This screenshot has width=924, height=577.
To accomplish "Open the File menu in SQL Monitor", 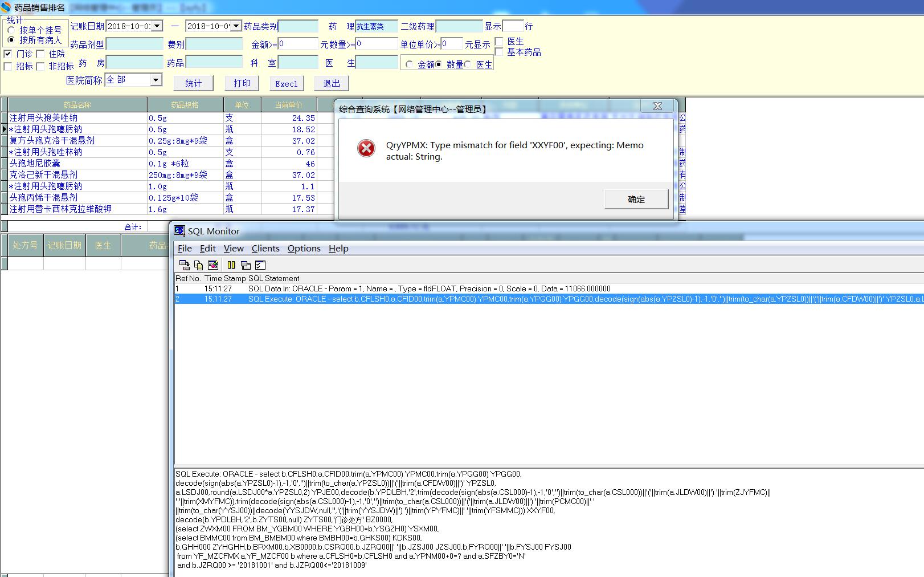I will coord(185,248).
